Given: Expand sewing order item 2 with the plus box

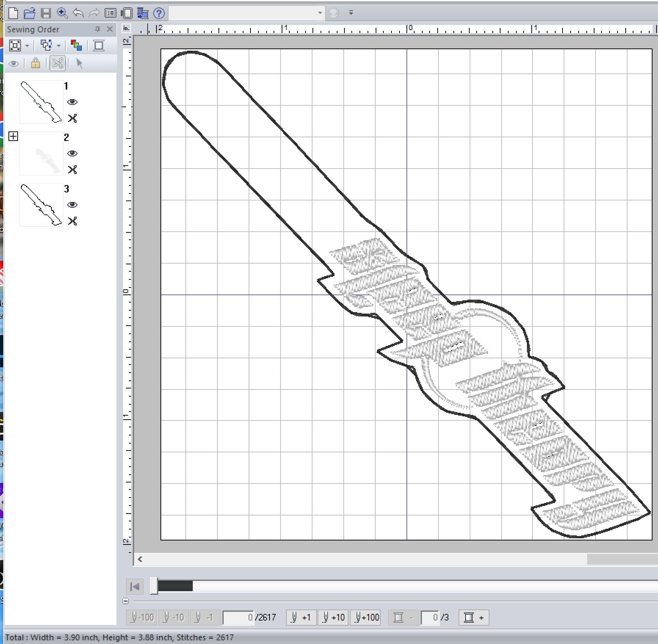Looking at the screenshot, I should click(13, 137).
